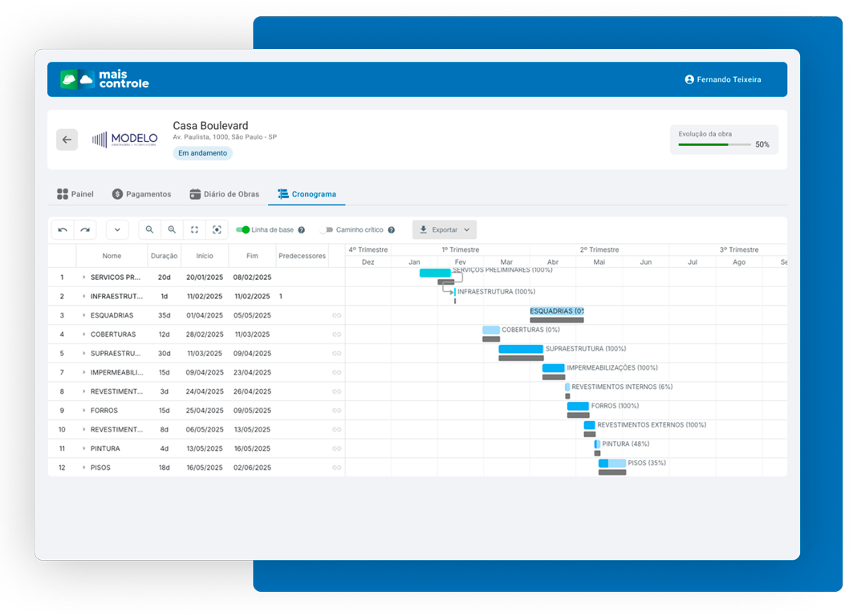Viewport: 853px width, 616px height.
Task: Click the first magnifier zoom icon
Action: point(149,230)
